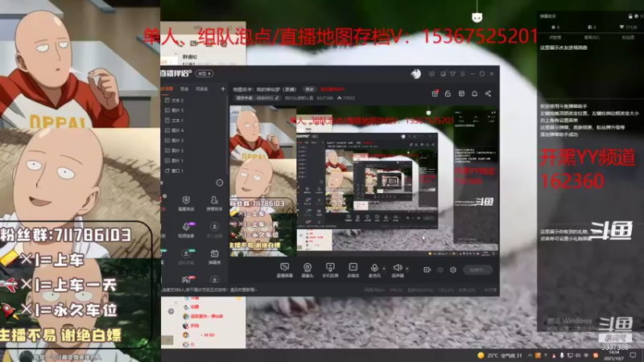
Task: Open the hamburger menu in the title bar
Action: tap(463, 74)
